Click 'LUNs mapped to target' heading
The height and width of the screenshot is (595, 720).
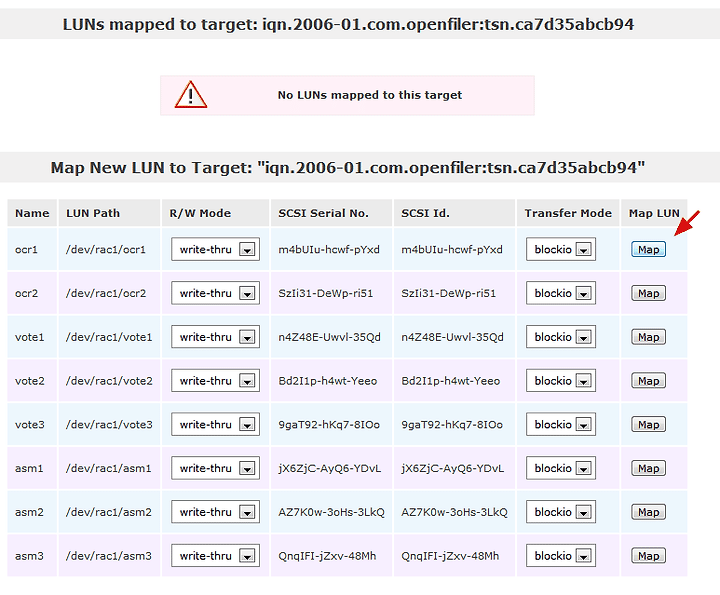(x=348, y=24)
